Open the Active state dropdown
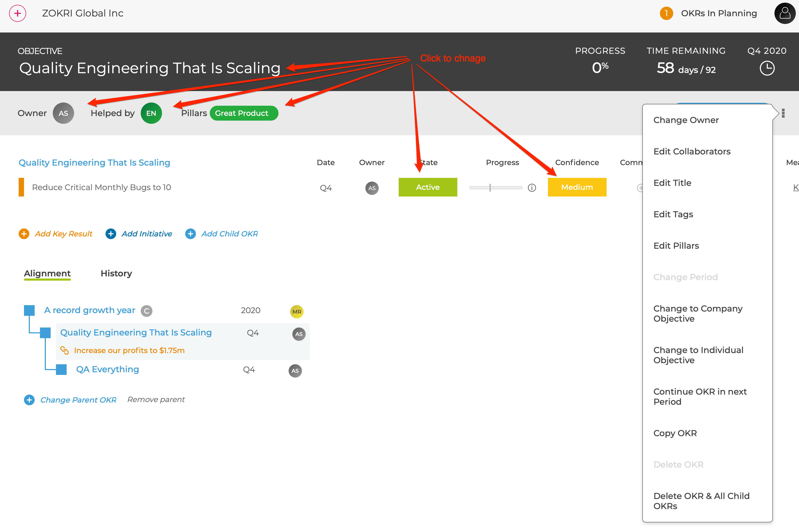Image resolution: width=799 pixels, height=532 pixels. [427, 187]
